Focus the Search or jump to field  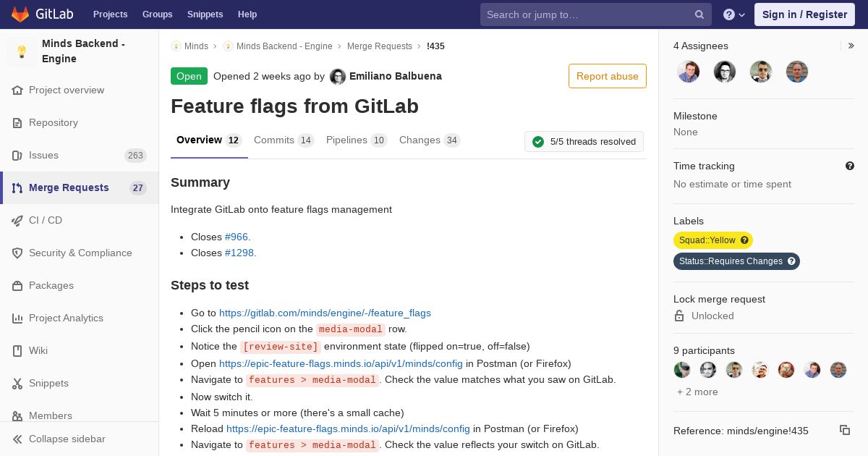coord(586,14)
